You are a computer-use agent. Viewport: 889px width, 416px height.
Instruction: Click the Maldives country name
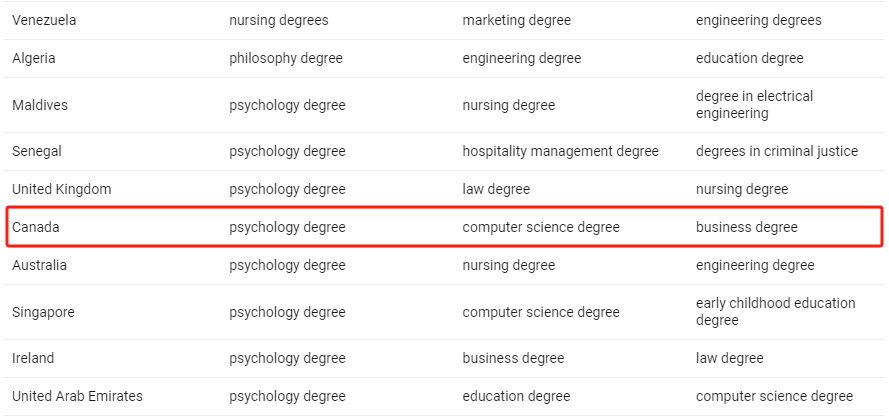pyautogui.click(x=40, y=105)
